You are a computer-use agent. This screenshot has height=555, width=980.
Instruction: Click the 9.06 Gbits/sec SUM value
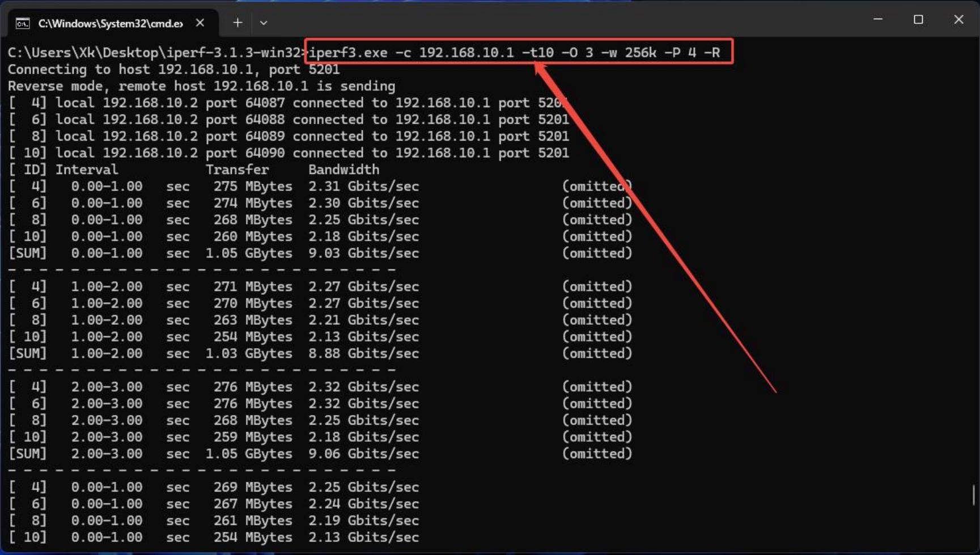(363, 454)
